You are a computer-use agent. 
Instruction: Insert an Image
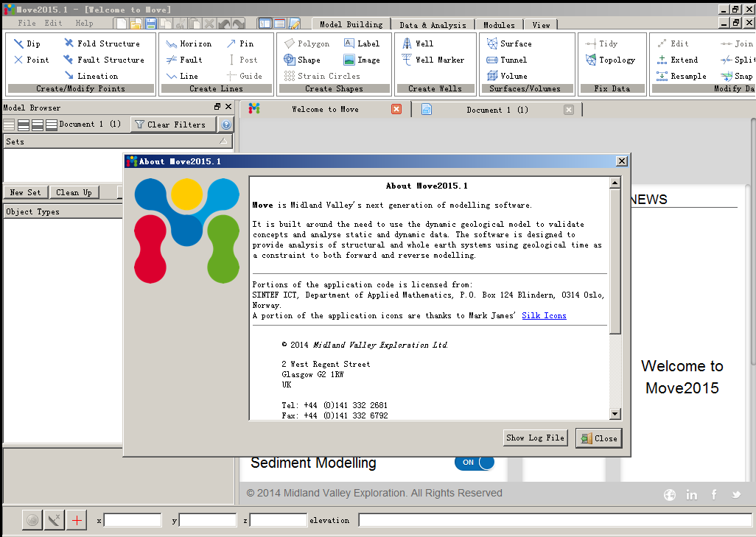tap(362, 60)
